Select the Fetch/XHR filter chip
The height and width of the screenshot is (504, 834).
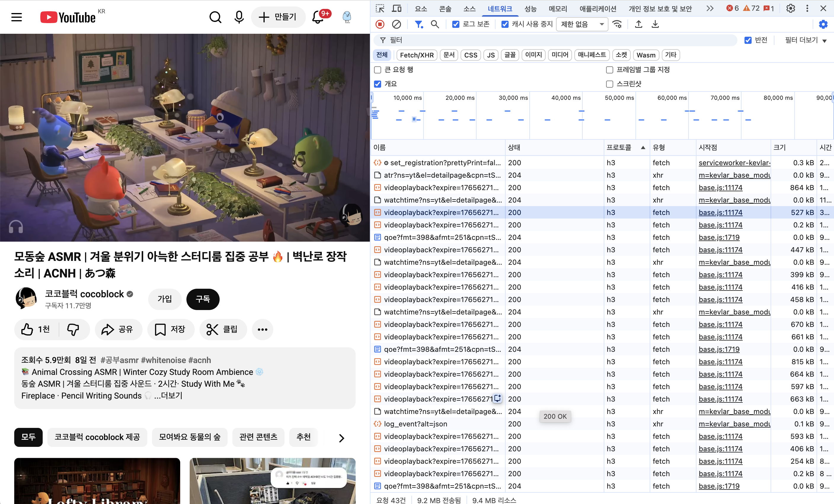(x=417, y=55)
